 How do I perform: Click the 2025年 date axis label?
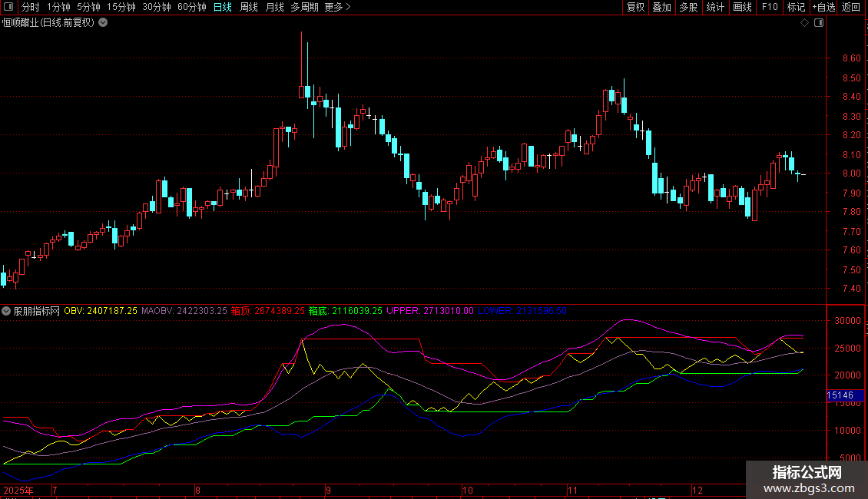click(x=18, y=490)
